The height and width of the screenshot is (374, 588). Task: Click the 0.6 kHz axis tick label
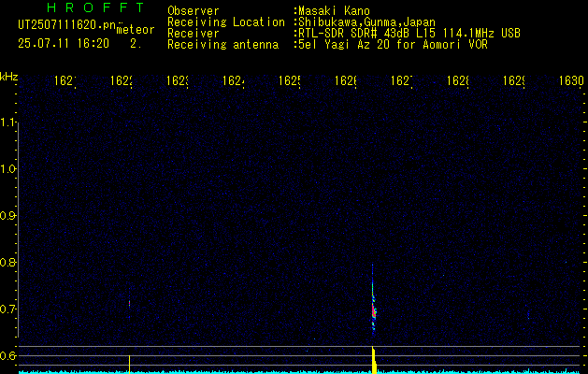pyautogui.click(x=7, y=355)
